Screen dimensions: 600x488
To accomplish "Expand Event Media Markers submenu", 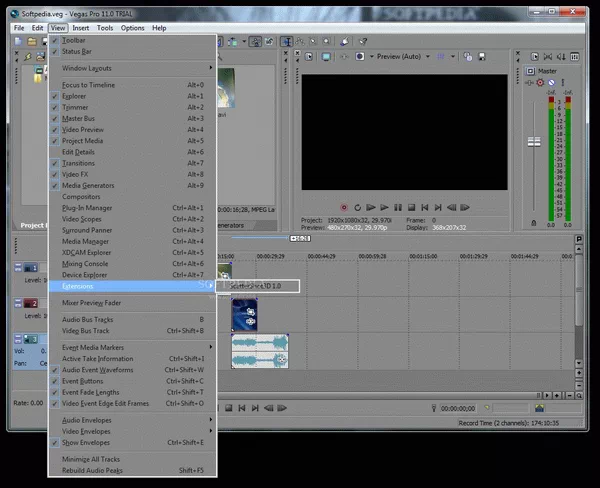I will click(x=132, y=347).
